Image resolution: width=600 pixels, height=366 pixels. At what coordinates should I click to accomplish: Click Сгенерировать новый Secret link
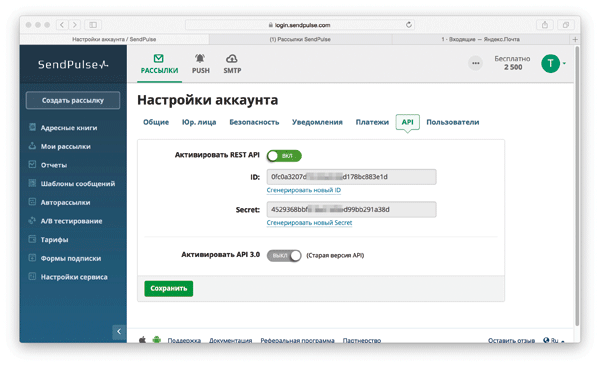click(309, 223)
